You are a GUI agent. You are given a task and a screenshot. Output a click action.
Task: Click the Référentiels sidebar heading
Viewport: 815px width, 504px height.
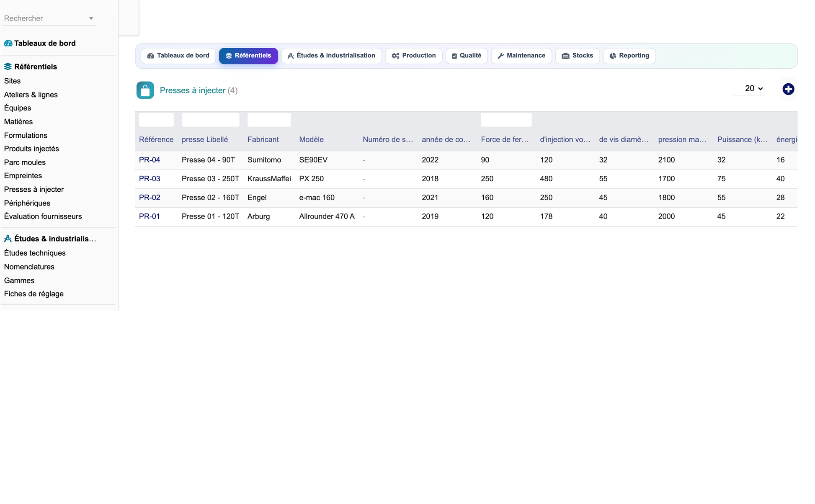36,67
